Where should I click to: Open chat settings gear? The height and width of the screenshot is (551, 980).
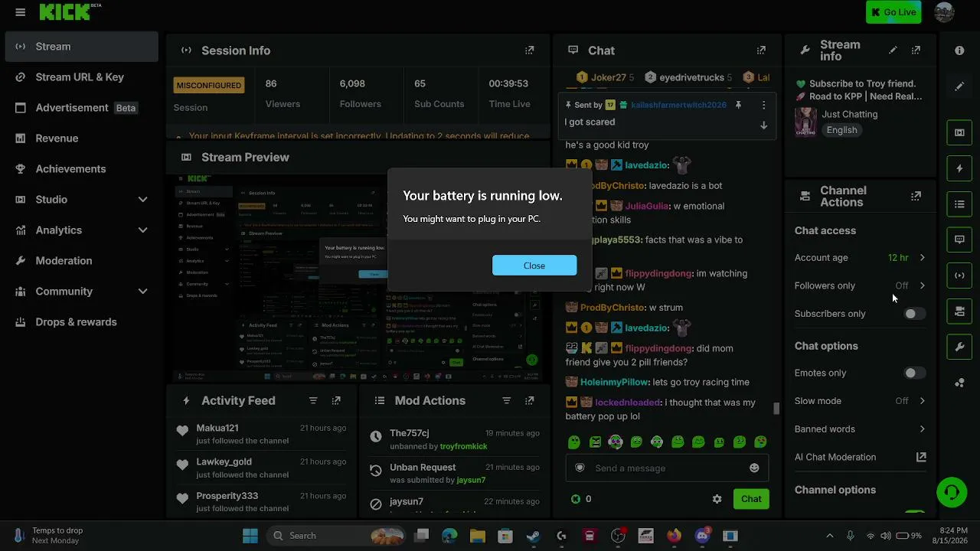(717, 499)
